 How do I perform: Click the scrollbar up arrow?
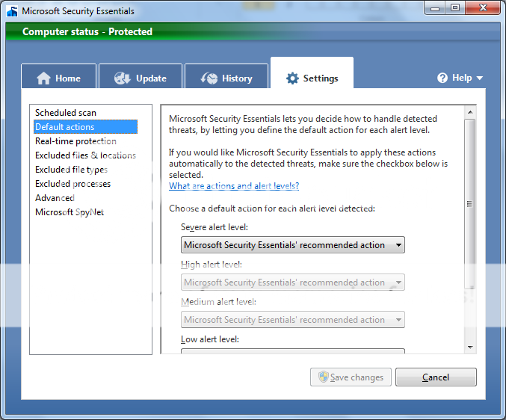[x=470, y=112]
